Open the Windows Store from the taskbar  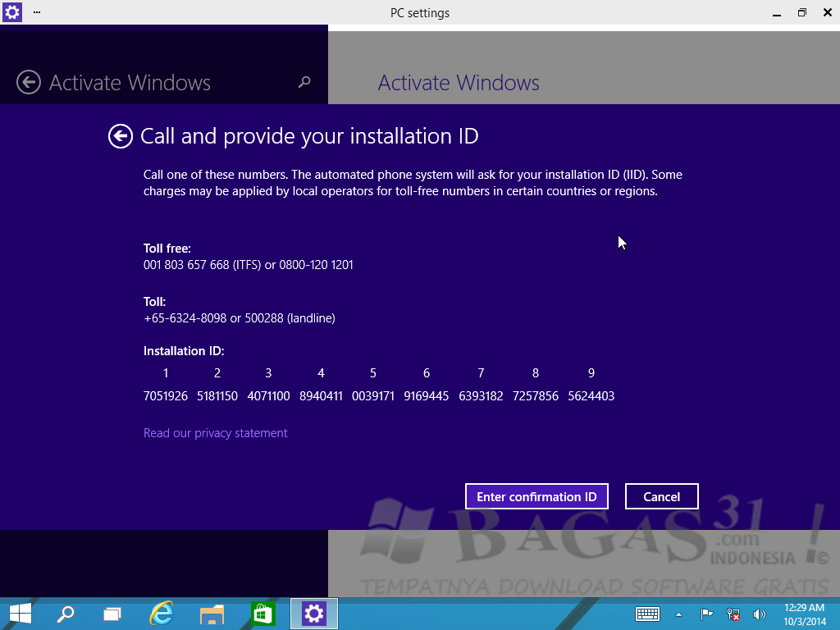262,614
